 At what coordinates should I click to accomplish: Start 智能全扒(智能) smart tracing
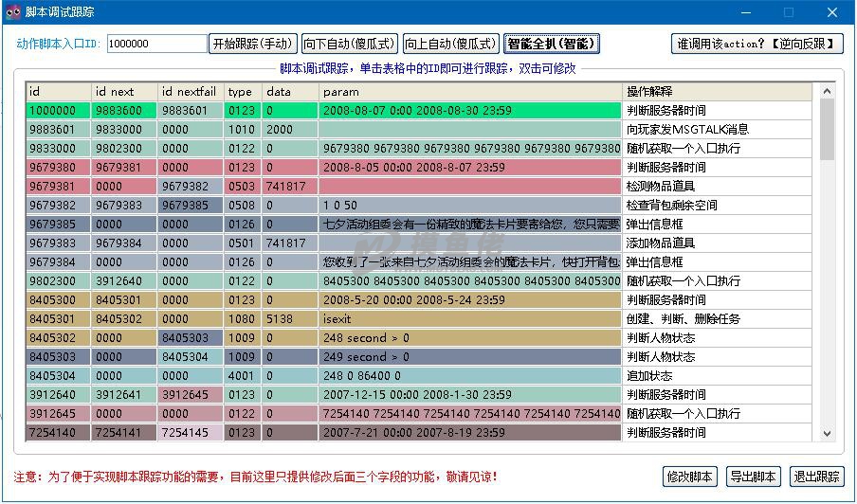552,44
